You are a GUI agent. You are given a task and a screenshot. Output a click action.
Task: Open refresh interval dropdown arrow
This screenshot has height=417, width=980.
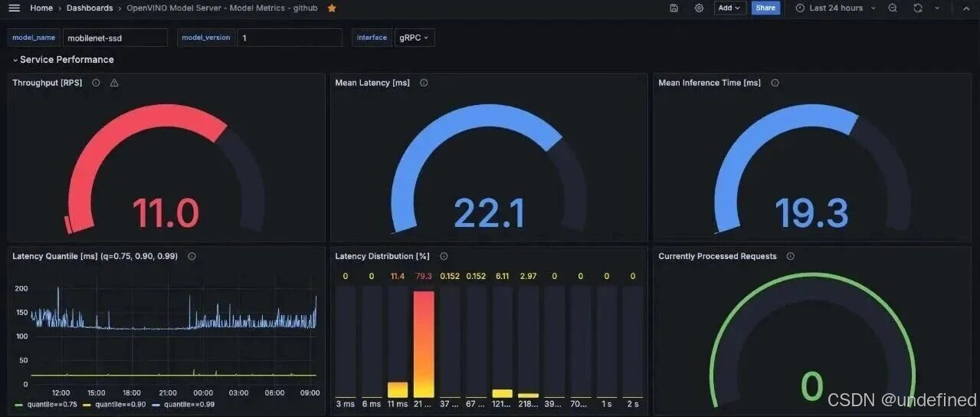click(937, 8)
